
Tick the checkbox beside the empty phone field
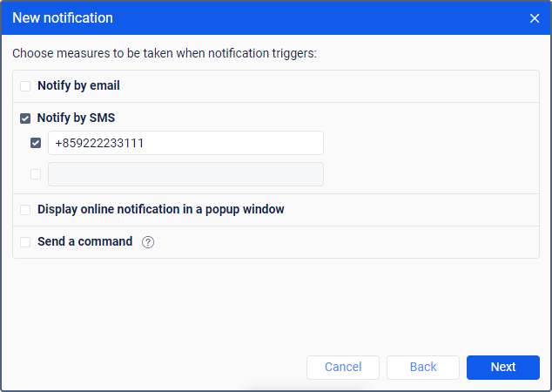click(36, 174)
